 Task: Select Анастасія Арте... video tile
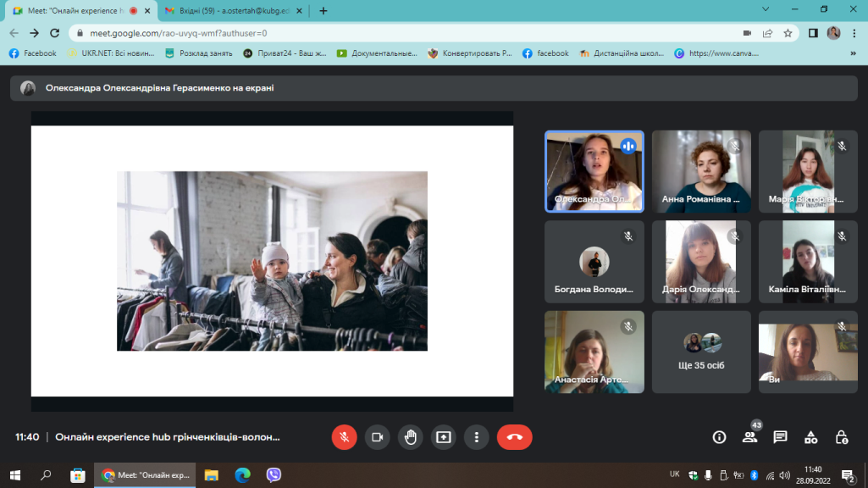pos(594,352)
